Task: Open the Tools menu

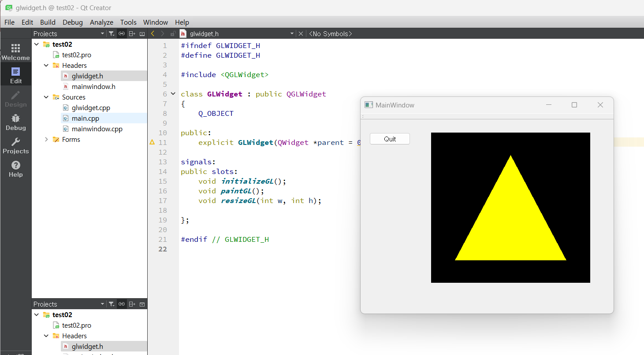Action: [x=128, y=22]
